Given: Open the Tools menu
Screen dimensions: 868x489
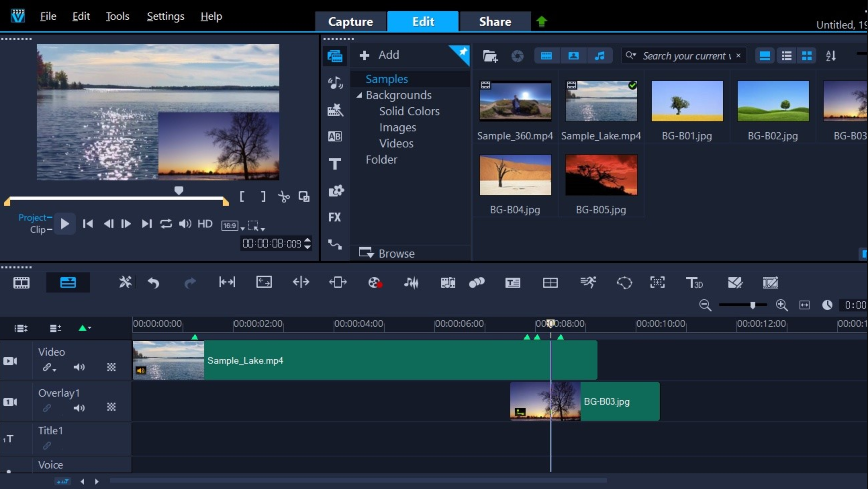Looking at the screenshot, I should click(117, 16).
